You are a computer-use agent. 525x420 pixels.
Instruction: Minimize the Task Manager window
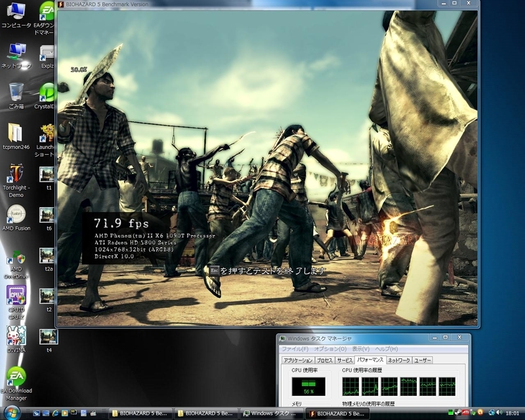pyautogui.click(x=434, y=337)
